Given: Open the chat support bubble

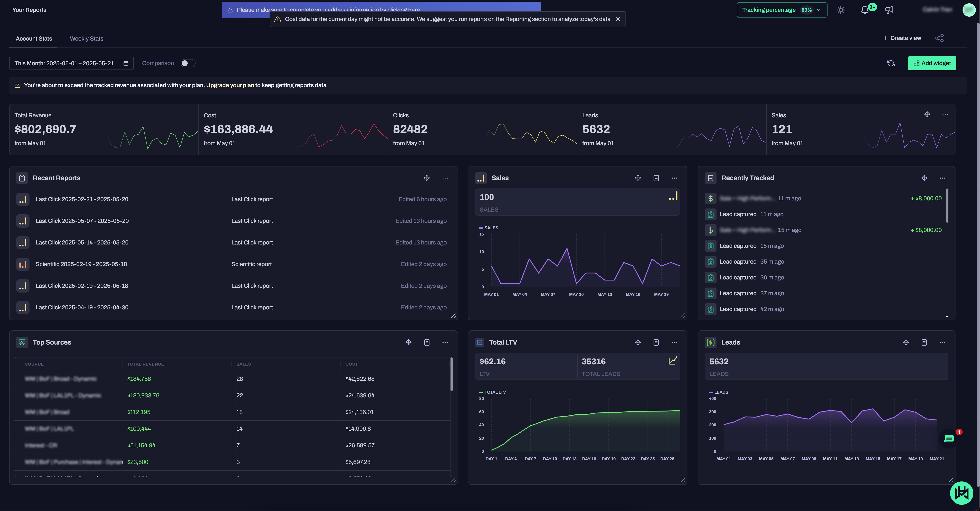Looking at the screenshot, I should pyautogui.click(x=949, y=439).
